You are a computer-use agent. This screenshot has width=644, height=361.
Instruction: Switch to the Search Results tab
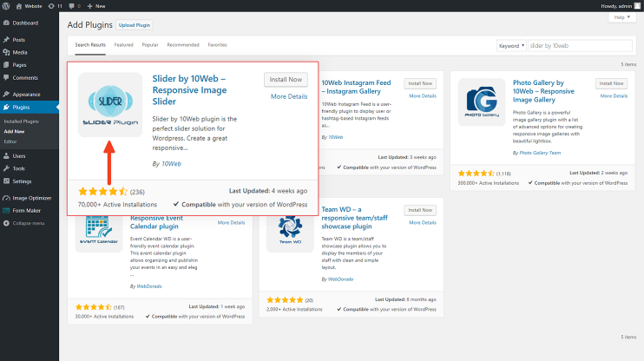(x=90, y=45)
